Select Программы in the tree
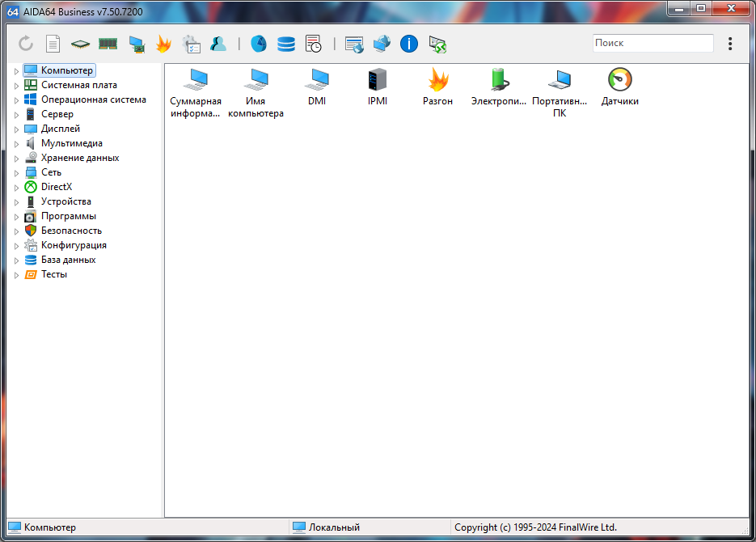756x542 pixels. (69, 216)
